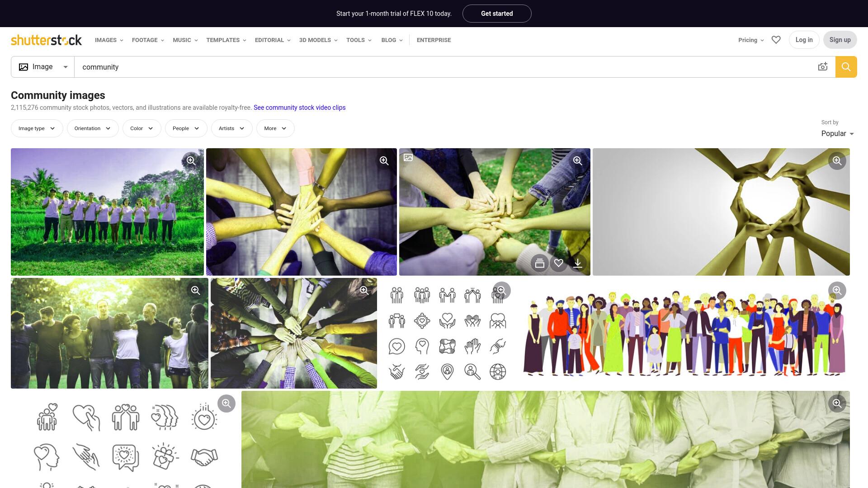Open the rice field group photo thumbnail

click(107, 212)
